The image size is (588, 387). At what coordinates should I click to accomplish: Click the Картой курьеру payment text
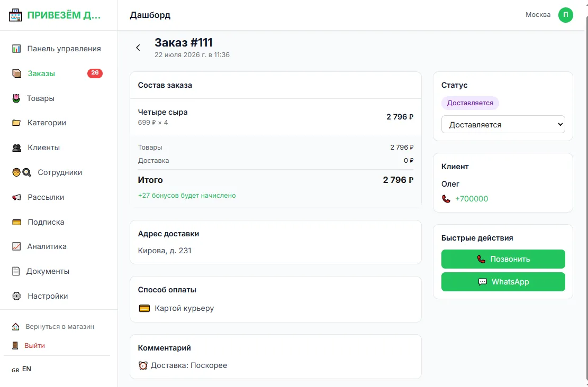(184, 308)
